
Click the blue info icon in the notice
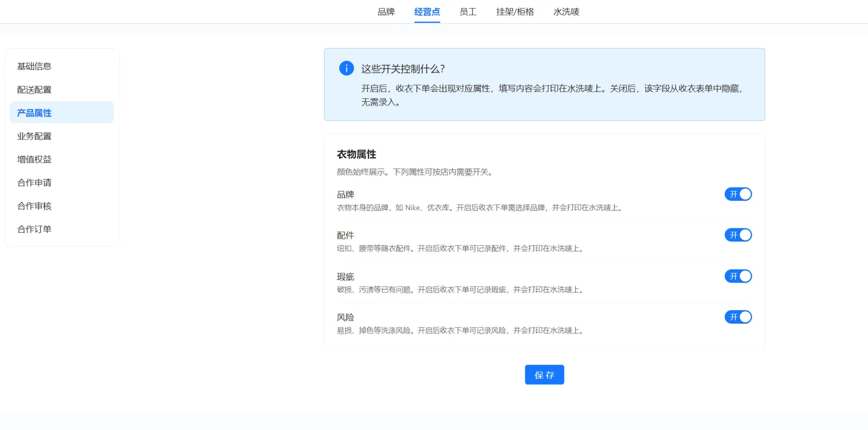[x=346, y=68]
